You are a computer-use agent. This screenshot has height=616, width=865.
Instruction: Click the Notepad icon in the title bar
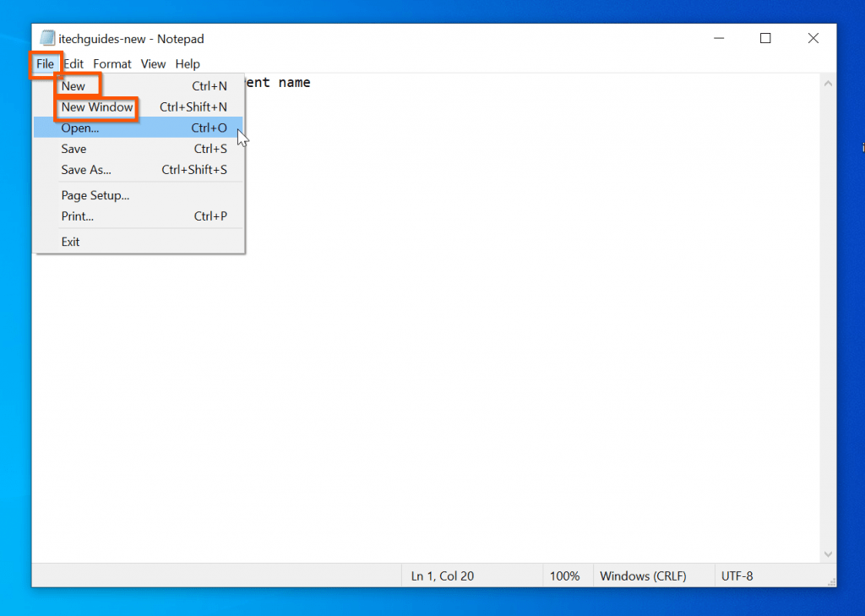[46, 38]
